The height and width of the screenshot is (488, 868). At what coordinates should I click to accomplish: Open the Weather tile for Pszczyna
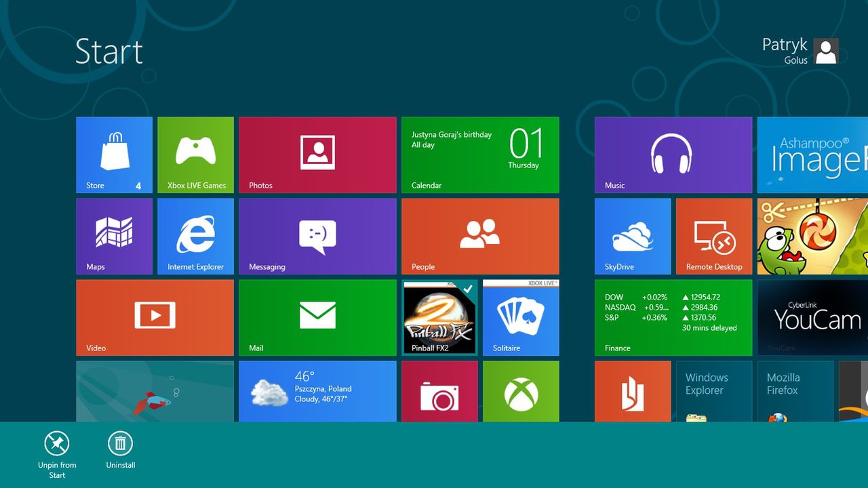pyautogui.click(x=317, y=392)
